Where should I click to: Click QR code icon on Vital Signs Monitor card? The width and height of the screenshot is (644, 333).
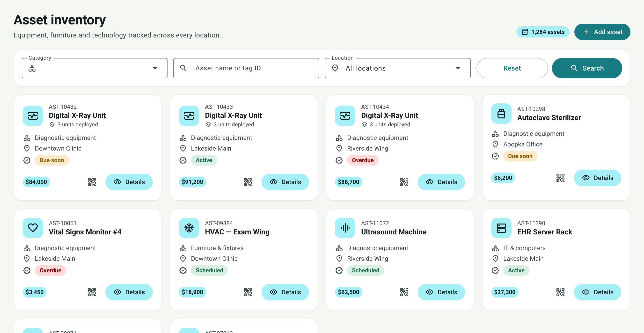[x=92, y=292]
